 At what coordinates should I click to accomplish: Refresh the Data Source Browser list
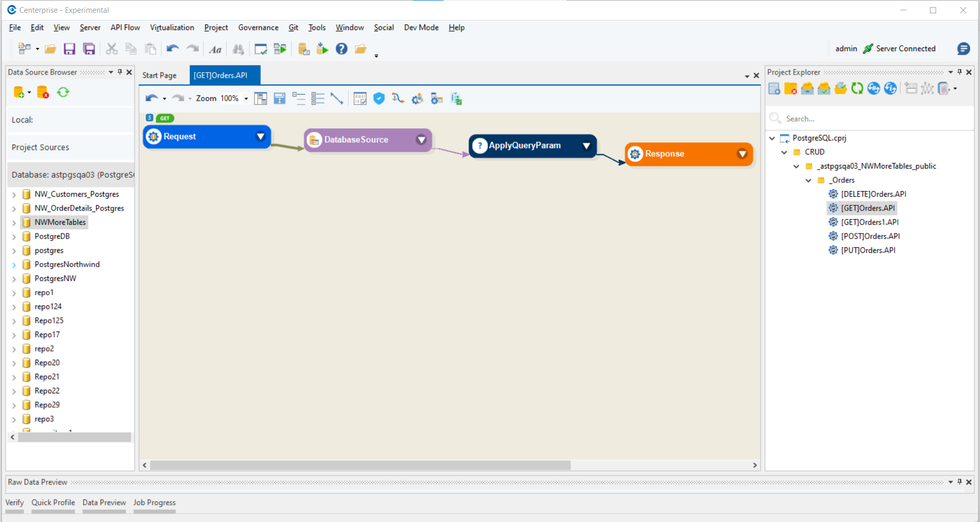tap(63, 92)
